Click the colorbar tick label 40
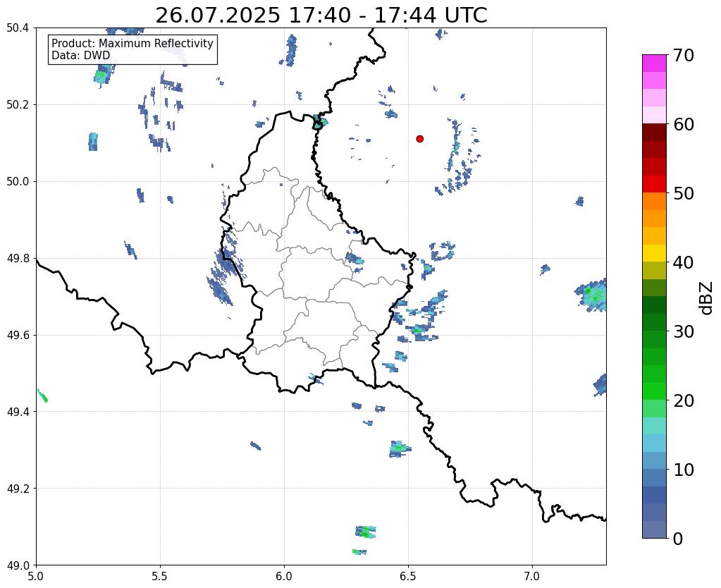721x588 pixels. (x=684, y=262)
